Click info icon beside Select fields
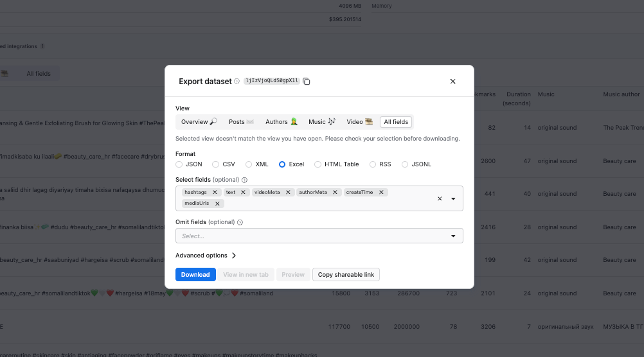This screenshot has height=357, width=644. click(244, 180)
